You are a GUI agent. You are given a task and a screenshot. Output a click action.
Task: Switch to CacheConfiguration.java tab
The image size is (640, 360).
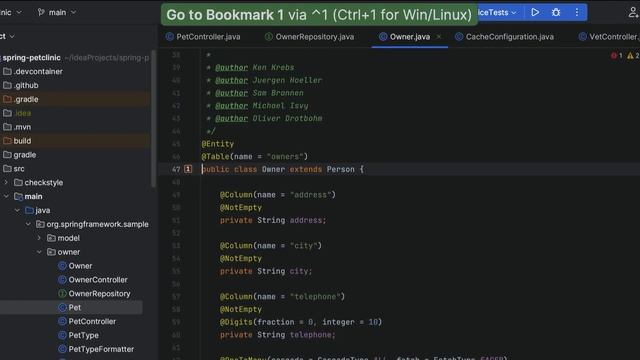[504, 37]
